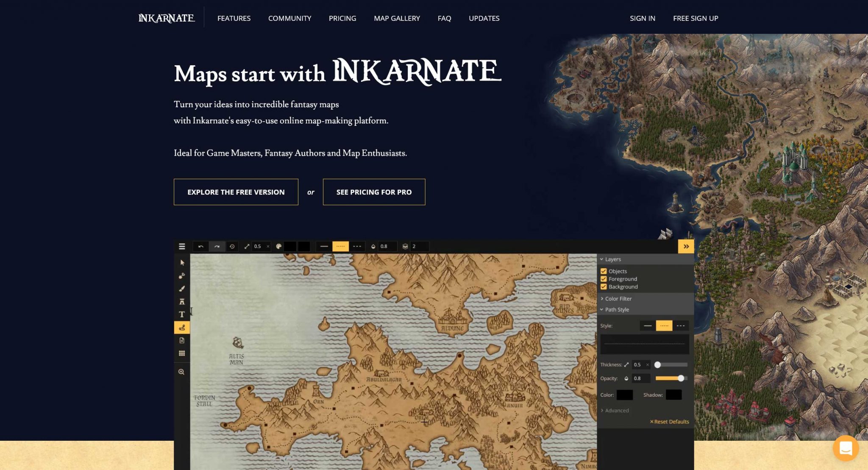Choose the Select arrow tool
Screen dimensions: 868x470
(x=182, y=263)
